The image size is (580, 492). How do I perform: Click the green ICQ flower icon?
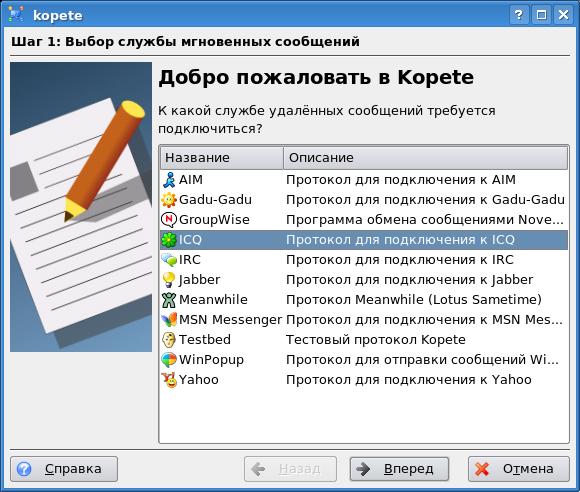tap(169, 240)
